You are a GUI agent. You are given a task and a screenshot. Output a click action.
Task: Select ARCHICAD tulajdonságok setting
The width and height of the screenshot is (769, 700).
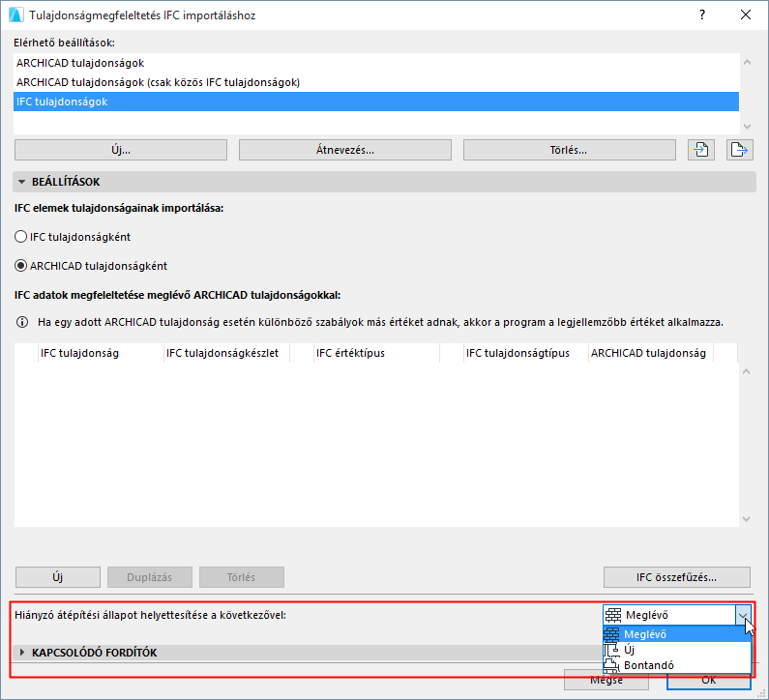click(x=376, y=63)
